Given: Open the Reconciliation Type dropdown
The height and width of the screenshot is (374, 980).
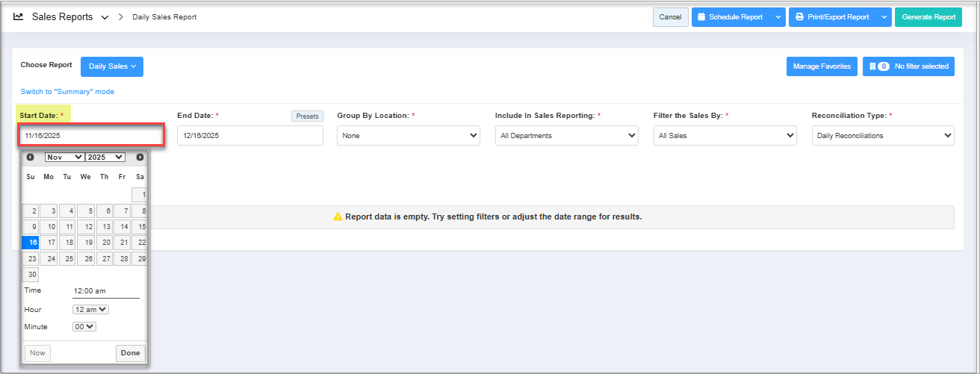Looking at the screenshot, I should click(882, 136).
